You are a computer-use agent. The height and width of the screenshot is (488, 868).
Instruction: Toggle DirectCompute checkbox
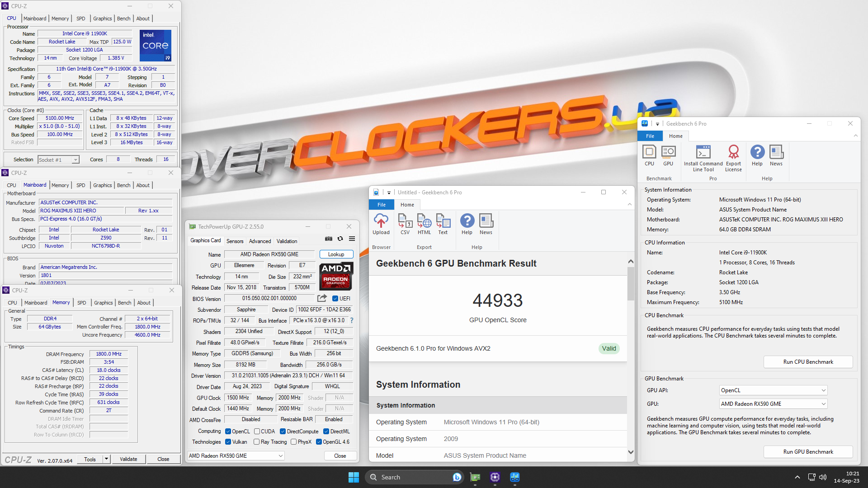pyautogui.click(x=283, y=432)
